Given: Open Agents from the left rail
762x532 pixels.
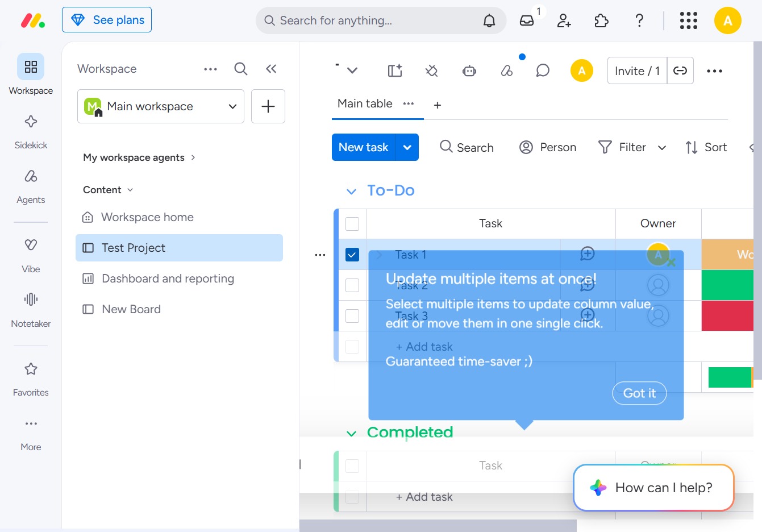Looking at the screenshot, I should pyautogui.click(x=31, y=186).
